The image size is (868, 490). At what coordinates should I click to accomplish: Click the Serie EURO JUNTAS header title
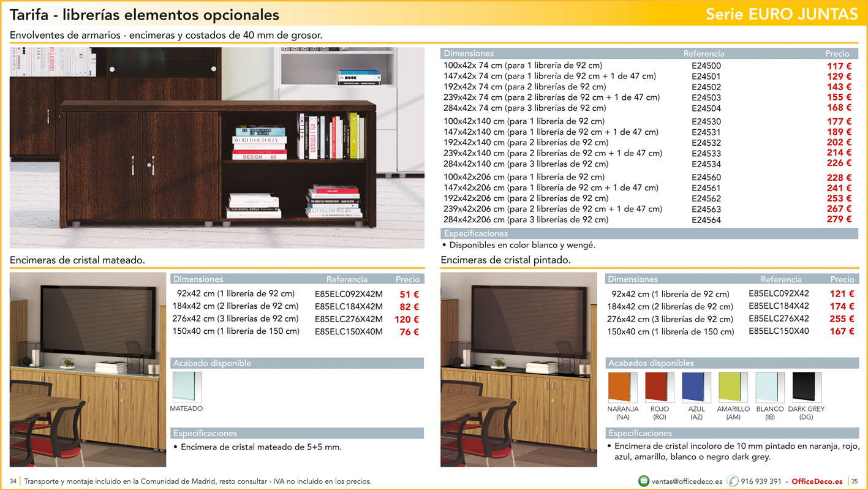782,15
